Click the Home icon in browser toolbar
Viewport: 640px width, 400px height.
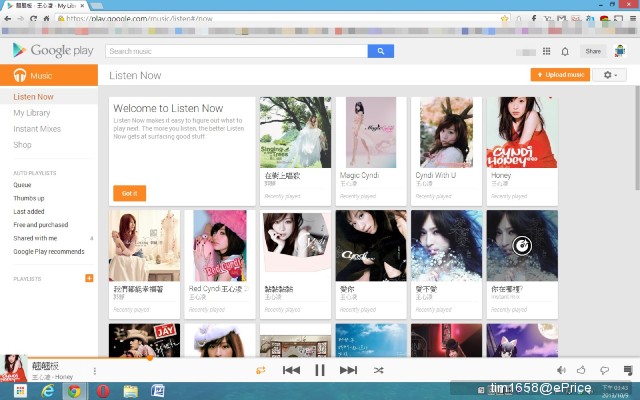(47, 18)
